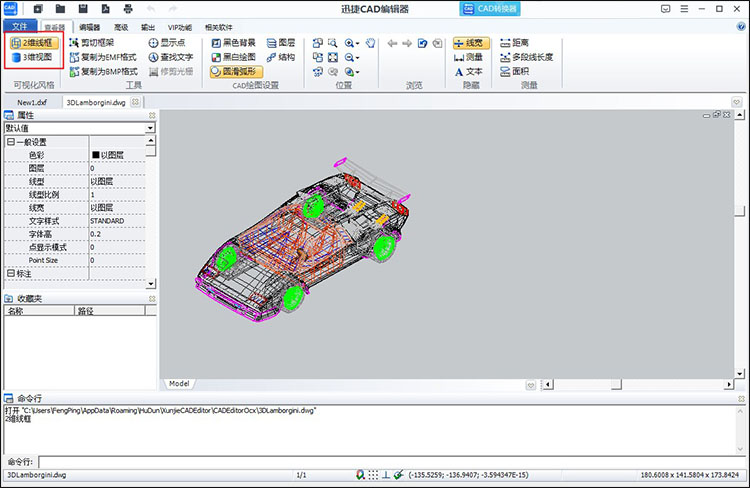Image resolution: width=750 pixels, height=488 pixels.
Task: Toggle 黑白绘图 black and white drawing
Action: (x=233, y=57)
